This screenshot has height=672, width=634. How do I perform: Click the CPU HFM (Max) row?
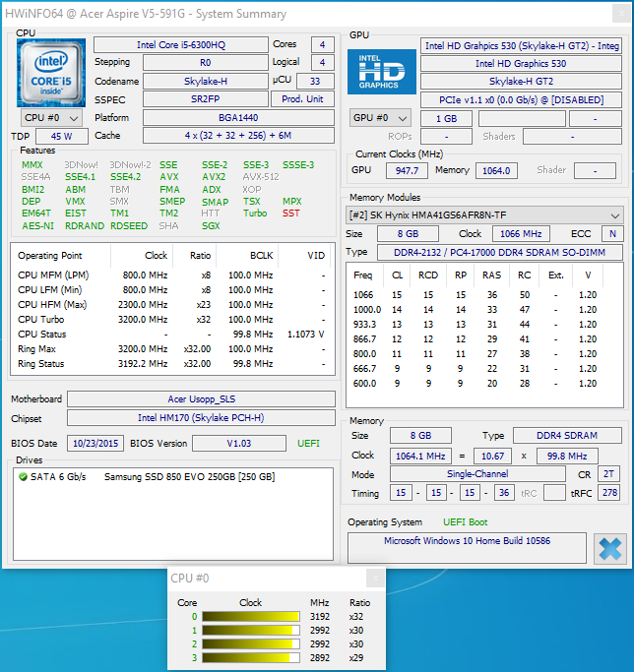[x=171, y=305]
